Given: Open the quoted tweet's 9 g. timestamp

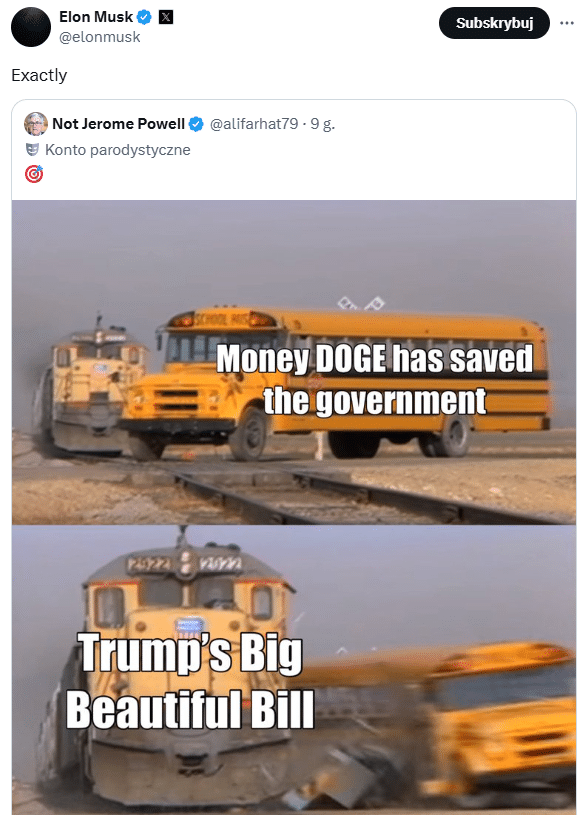Looking at the screenshot, I should click(x=322, y=124).
